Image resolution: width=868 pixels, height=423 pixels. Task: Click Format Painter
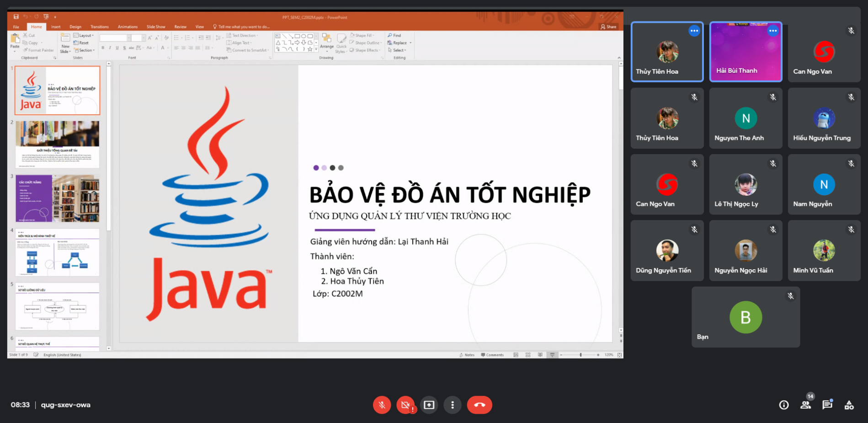tap(38, 50)
